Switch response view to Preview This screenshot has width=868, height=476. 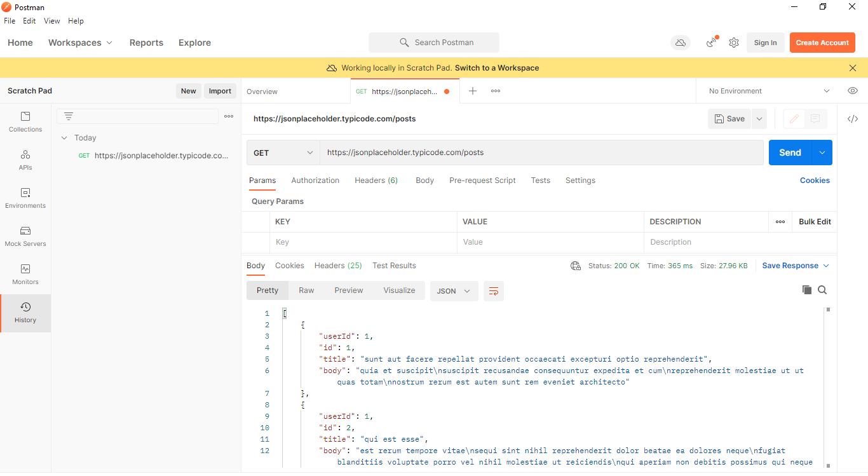[x=349, y=290]
